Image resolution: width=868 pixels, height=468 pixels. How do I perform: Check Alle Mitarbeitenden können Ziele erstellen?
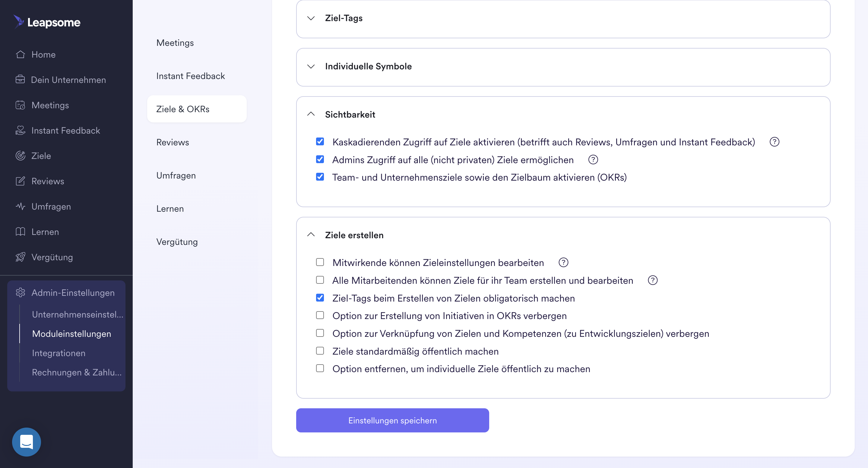320,280
